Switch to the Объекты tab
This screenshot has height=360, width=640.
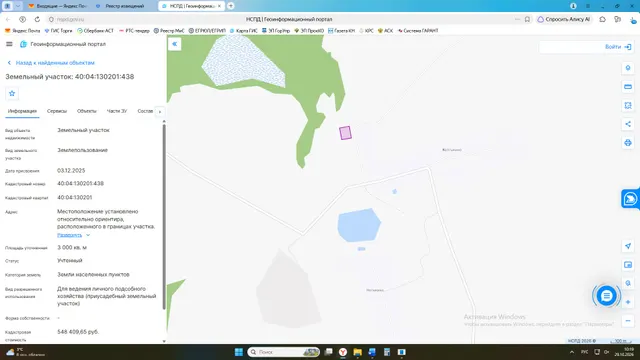(87, 111)
